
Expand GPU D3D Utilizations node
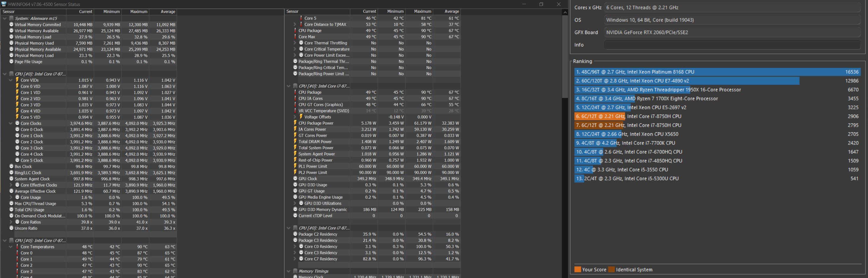(x=294, y=203)
